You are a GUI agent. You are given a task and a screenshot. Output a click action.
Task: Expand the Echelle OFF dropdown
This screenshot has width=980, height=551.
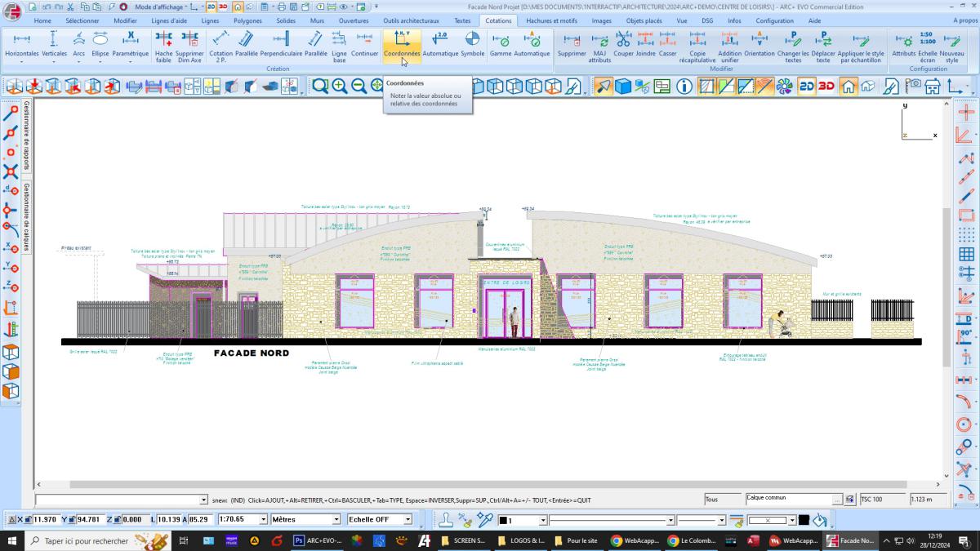(x=407, y=519)
